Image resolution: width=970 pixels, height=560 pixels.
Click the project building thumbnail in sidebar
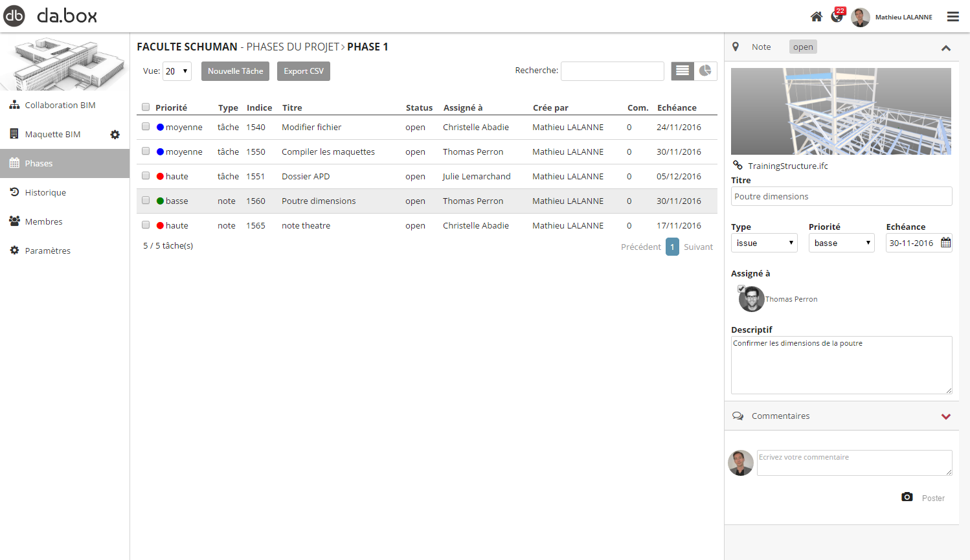(x=65, y=62)
